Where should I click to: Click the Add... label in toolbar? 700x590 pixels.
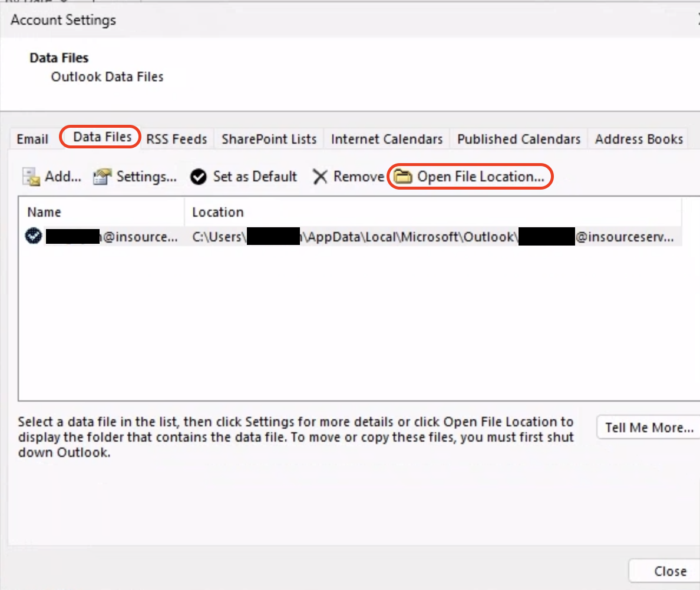click(63, 177)
